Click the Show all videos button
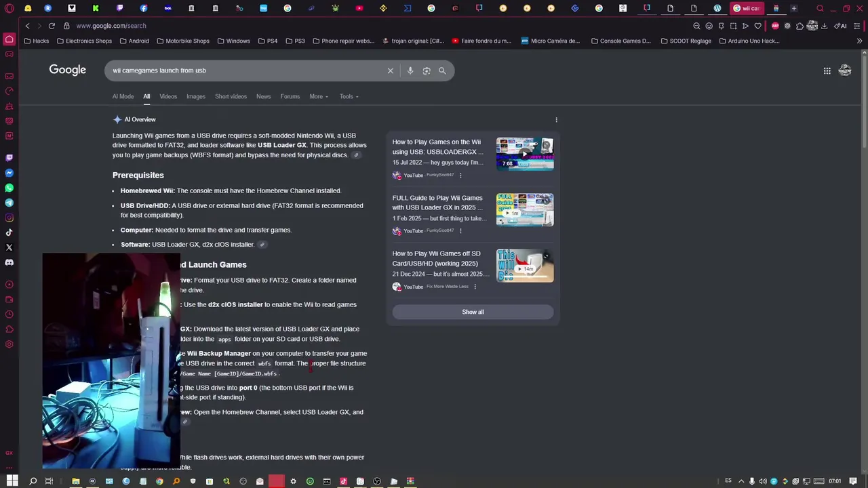 473,312
